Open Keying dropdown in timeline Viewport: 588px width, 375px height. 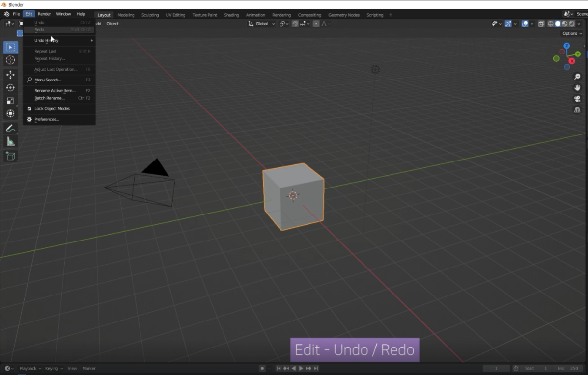pyautogui.click(x=54, y=368)
